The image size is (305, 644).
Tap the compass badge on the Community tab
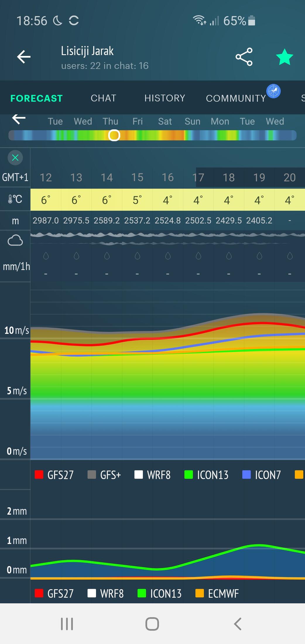pyautogui.click(x=273, y=91)
